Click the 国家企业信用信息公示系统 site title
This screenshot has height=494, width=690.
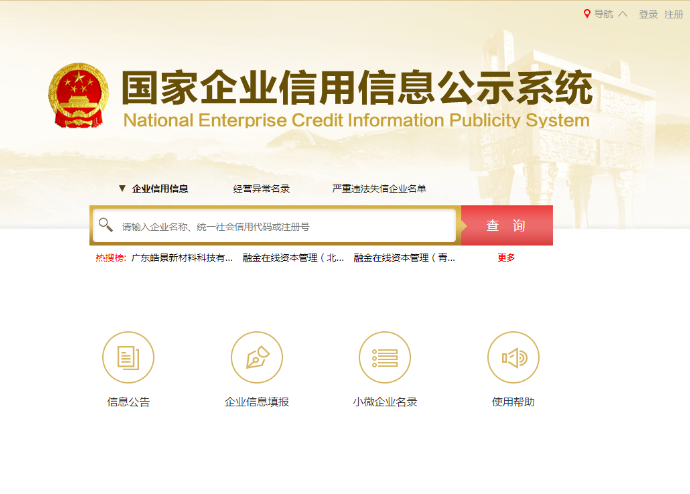click(x=357, y=88)
